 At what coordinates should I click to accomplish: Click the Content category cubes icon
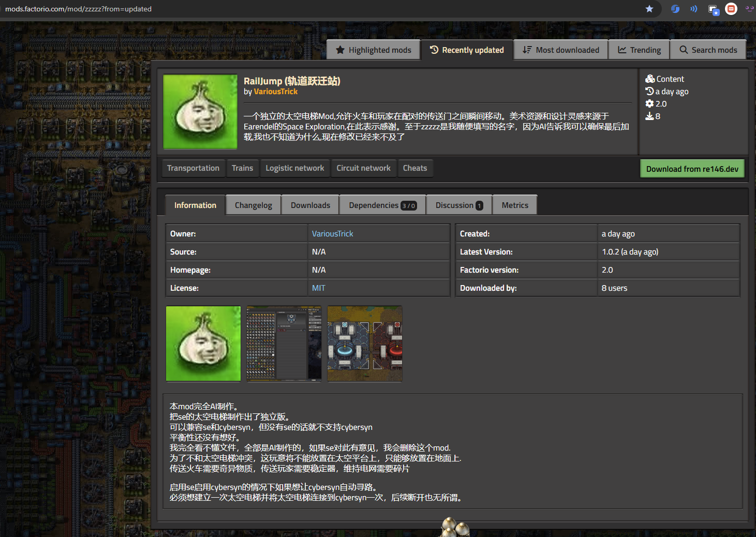[x=650, y=79]
